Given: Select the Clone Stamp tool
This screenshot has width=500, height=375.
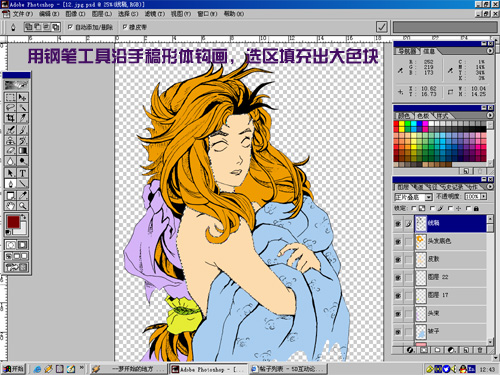Looking at the screenshot, I should point(10,140).
